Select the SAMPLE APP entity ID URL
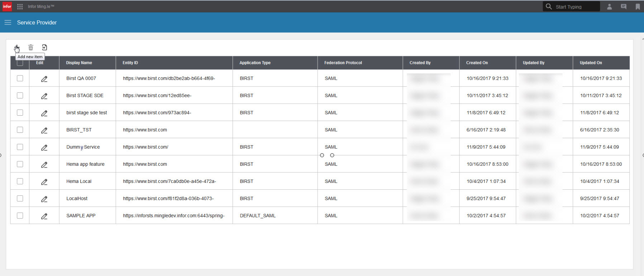Viewport: 644px width, 276px height. click(173, 216)
